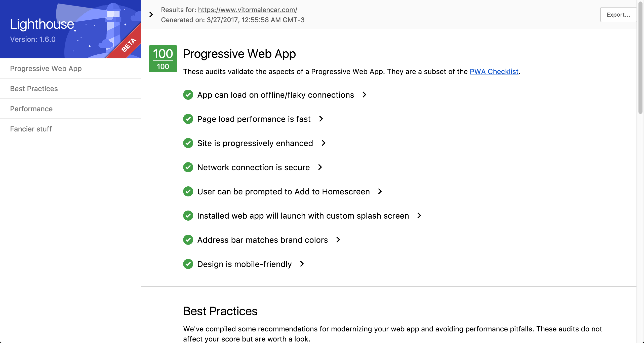Click checkmark icon for Network connection is secure
Viewport: 644px width, 343px height.
188,167
